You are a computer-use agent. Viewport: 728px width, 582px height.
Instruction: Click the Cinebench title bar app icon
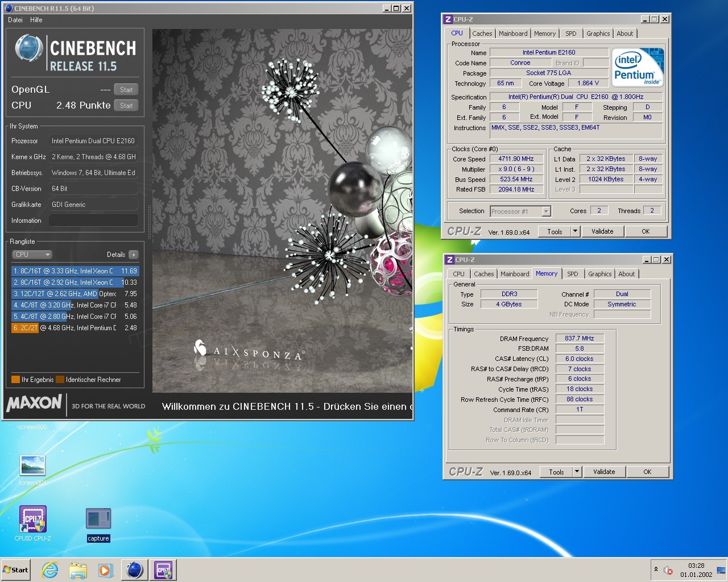click(9, 9)
